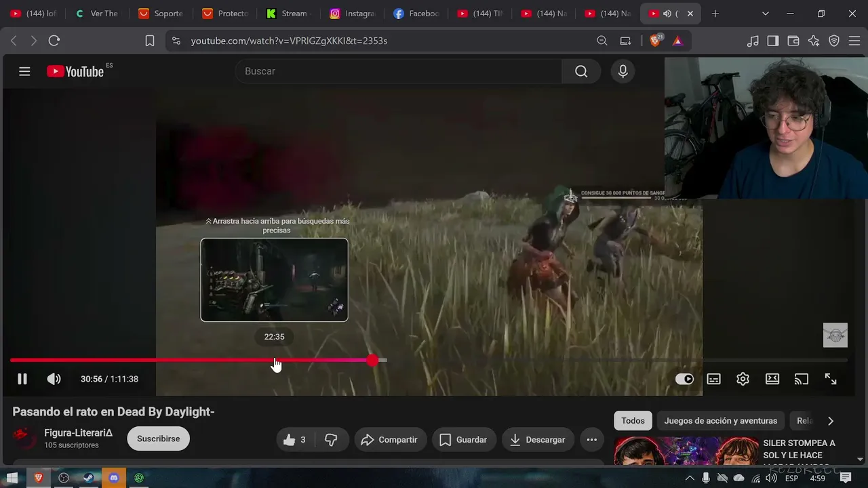Screen dimensions: 868x488
Task: Mute the active tab via its speaker icon
Action: coord(667,14)
